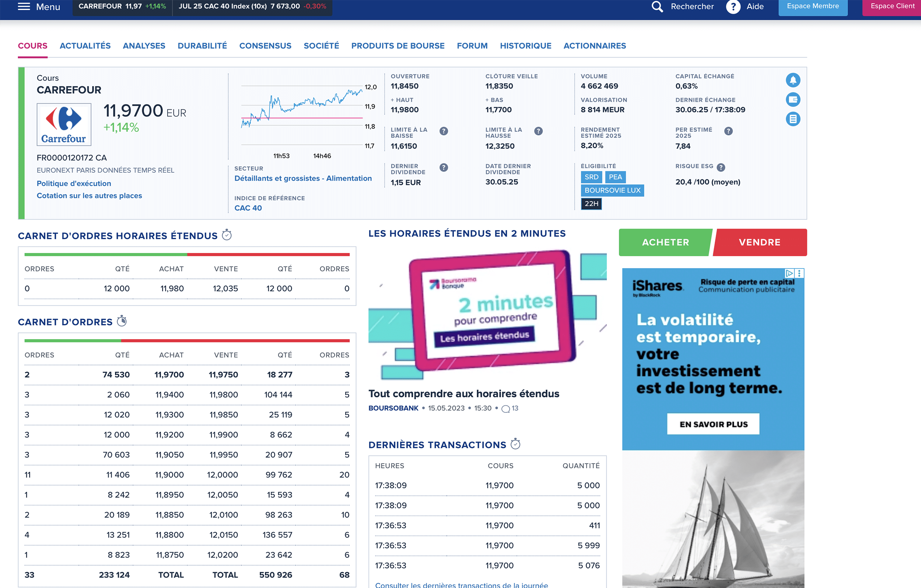The height and width of the screenshot is (588, 921).
Task: Switch to the Actualités tab
Action: point(85,46)
